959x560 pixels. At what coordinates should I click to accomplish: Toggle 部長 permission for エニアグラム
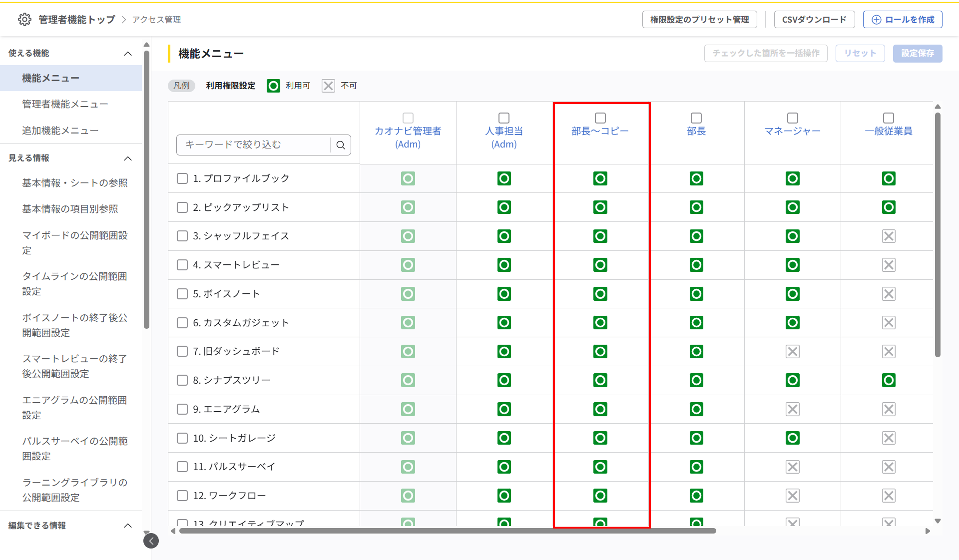(696, 409)
